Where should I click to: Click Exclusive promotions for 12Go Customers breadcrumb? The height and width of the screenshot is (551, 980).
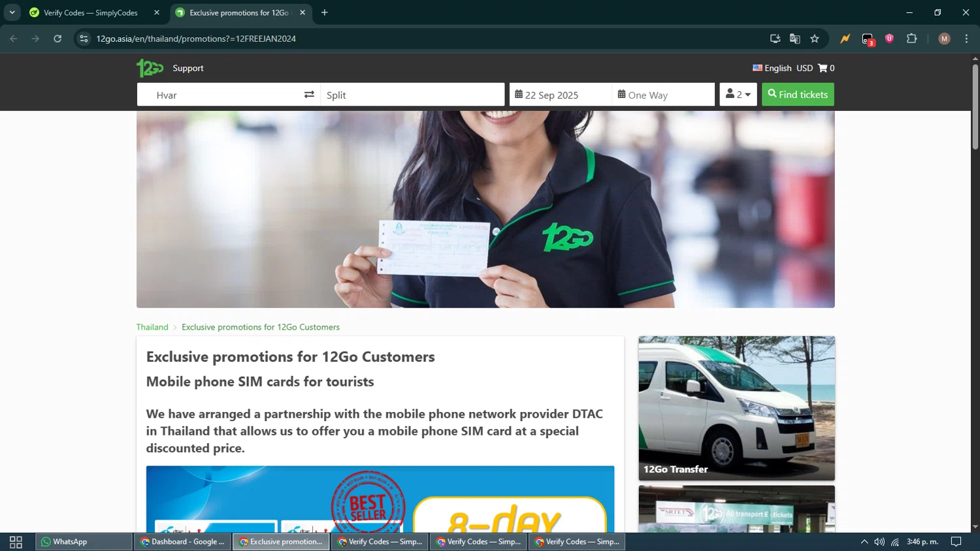(x=261, y=327)
